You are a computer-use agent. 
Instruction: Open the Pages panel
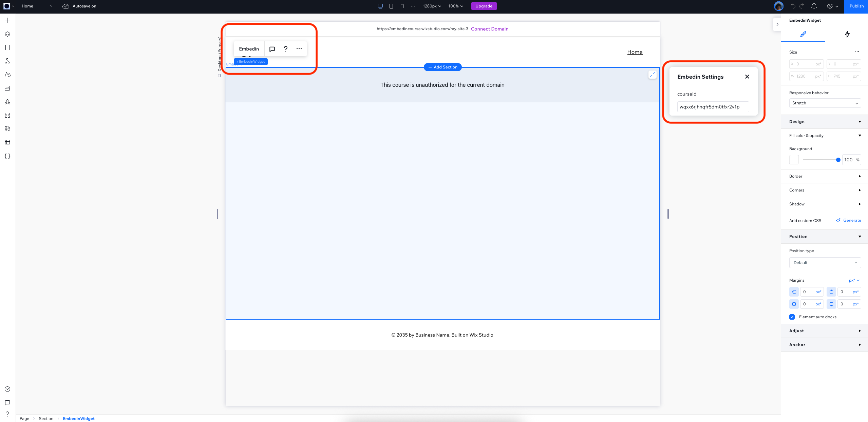pos(7,47)
